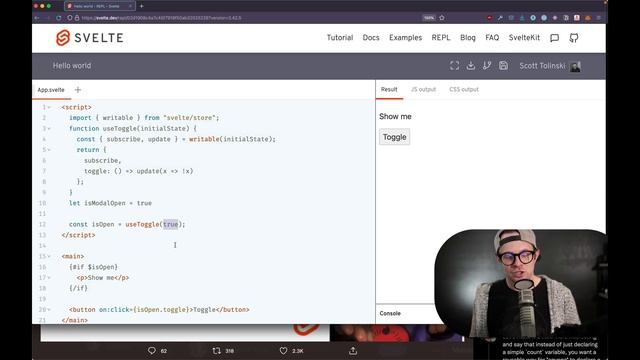This screenshot has width=640, height=360.
Task: Click the 'toggle: () => update' line
Action: (x=139, y=171)
